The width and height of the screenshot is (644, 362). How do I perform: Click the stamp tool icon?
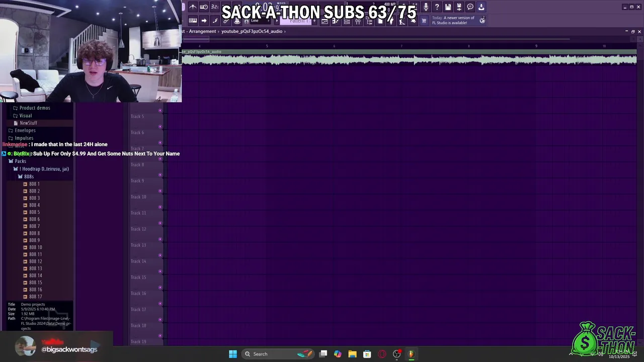[237, 21]
